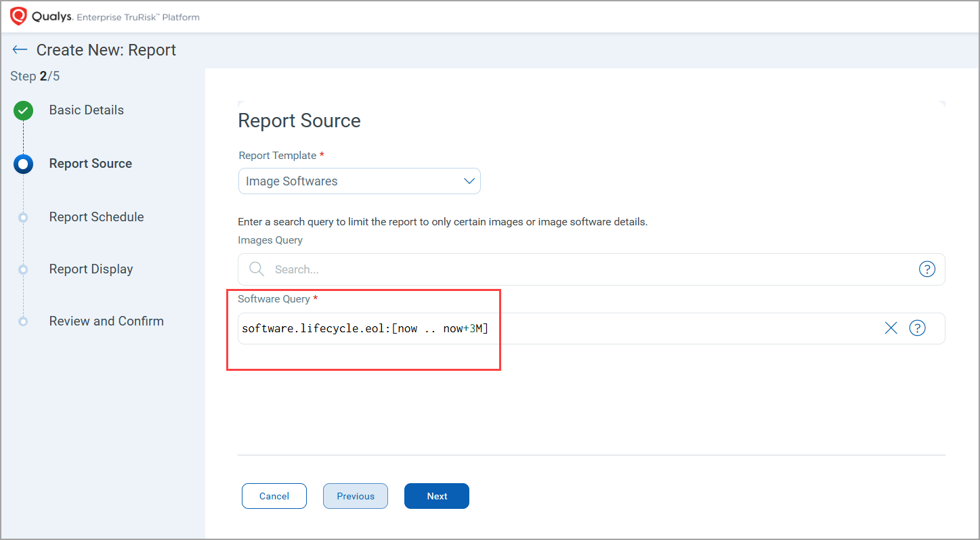This screenshot has width=980, height=540.
Task: Open help for the Images Query field
Action: tap(926, 269)
